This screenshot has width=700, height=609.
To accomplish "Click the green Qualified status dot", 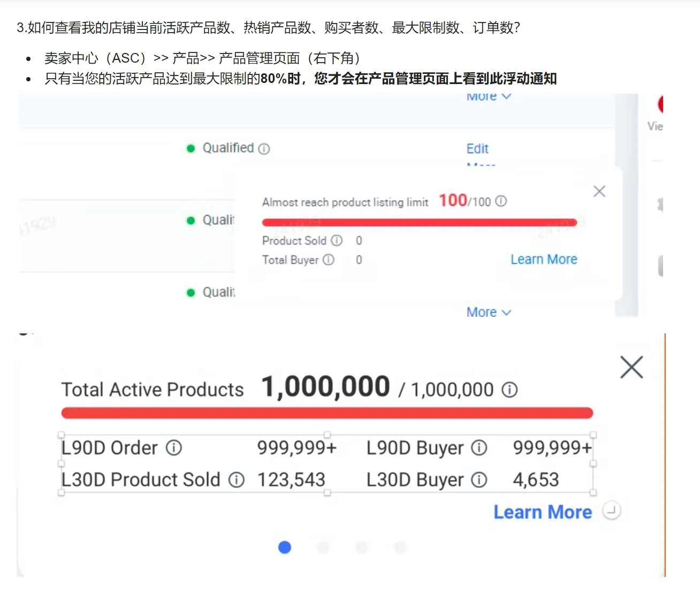I will click(191, 148).
